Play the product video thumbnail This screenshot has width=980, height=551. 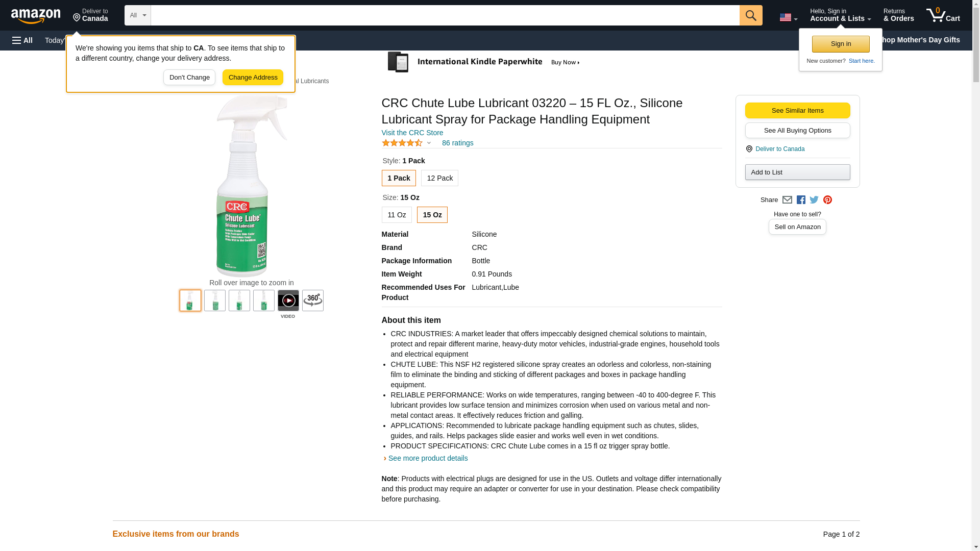[x=288, y=300]
